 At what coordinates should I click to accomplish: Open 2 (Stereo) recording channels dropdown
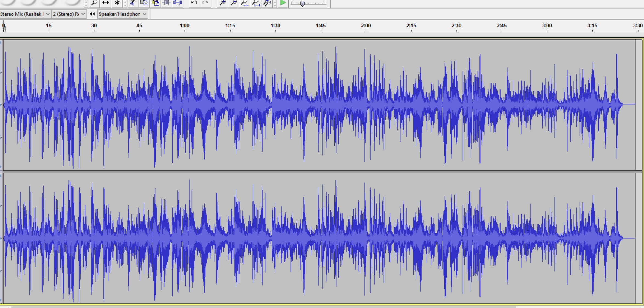(x=69, y=14)
